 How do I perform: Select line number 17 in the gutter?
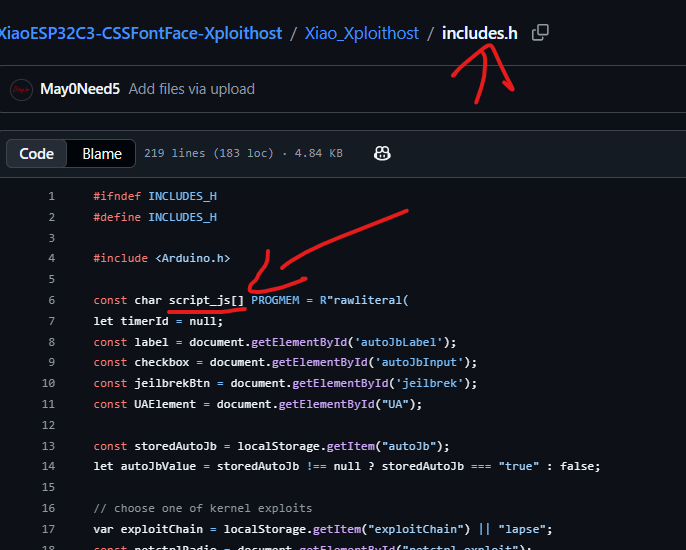[x=48, y=529]
